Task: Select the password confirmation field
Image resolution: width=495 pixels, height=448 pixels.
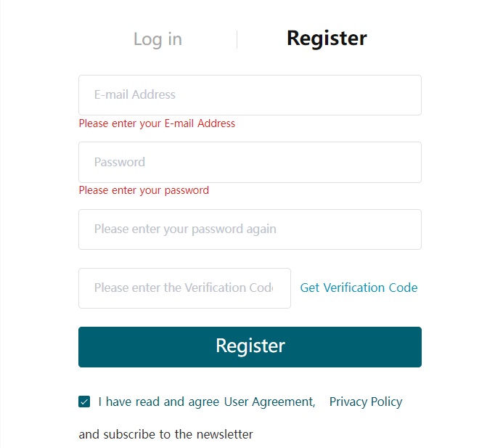Action: (250, 229)
